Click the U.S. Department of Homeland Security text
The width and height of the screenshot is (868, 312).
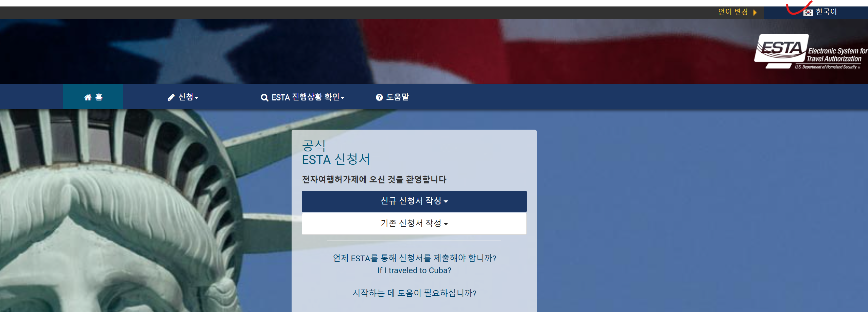coord(826,67)
